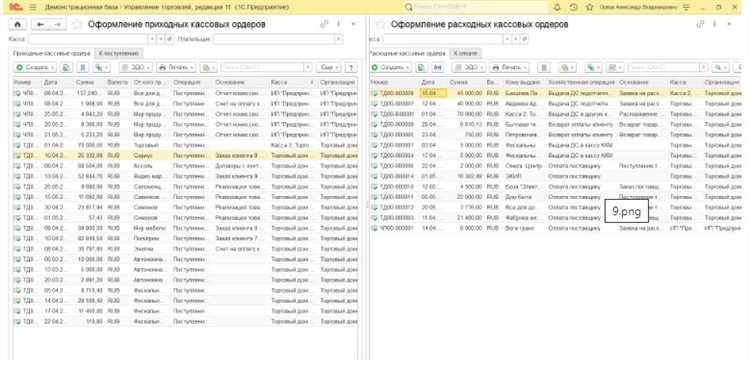The image size is (750, 367).
Task: Open the Касса item icon in расходных window
Action: click(525, 39)
